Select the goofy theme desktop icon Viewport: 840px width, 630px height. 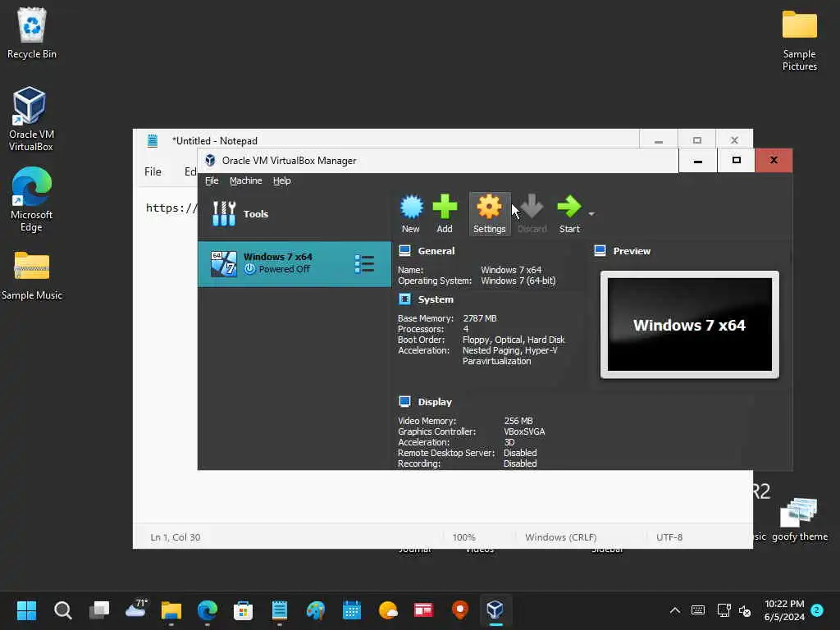tap(799, 519)
